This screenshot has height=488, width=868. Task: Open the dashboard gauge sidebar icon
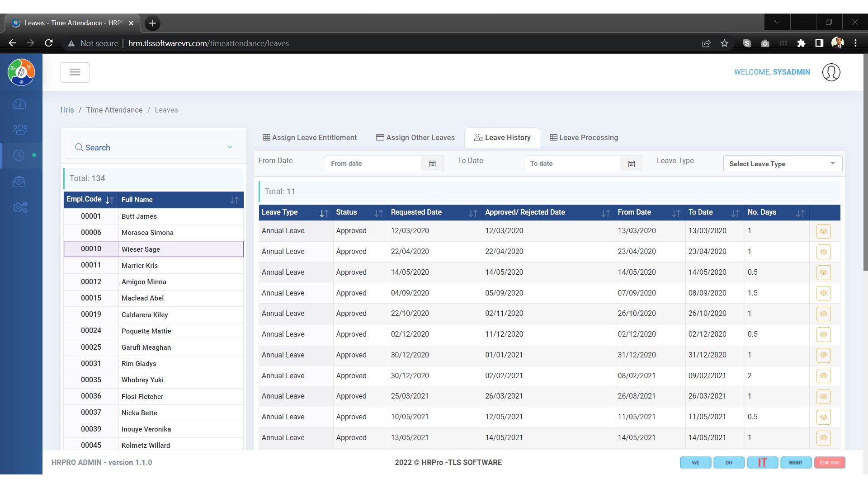(x=20, y=104)
